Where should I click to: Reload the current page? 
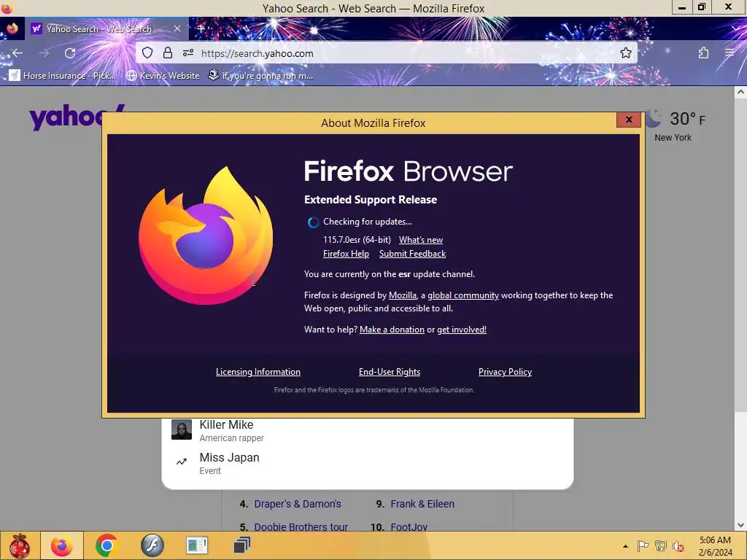[70, 52]
